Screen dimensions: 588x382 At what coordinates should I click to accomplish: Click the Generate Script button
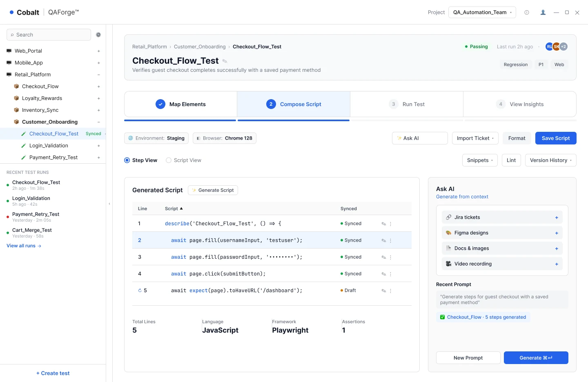coord(213,190)
